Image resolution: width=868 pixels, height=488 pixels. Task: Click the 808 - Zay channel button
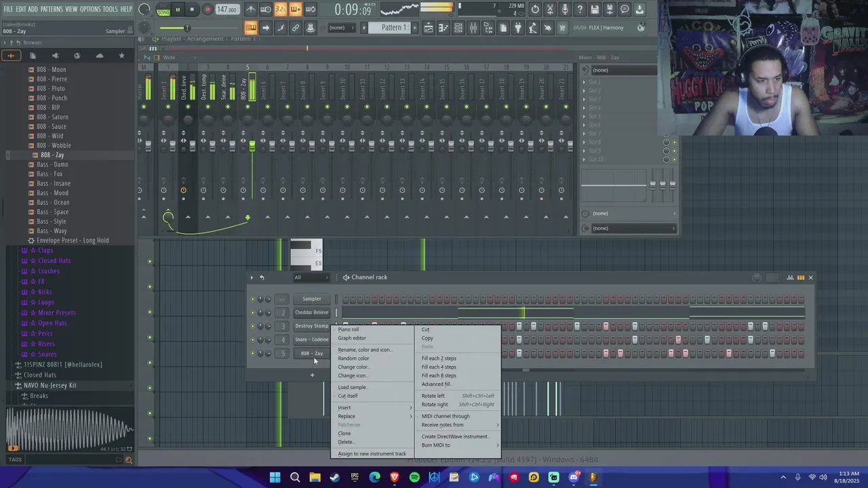[x=311, y=353]
